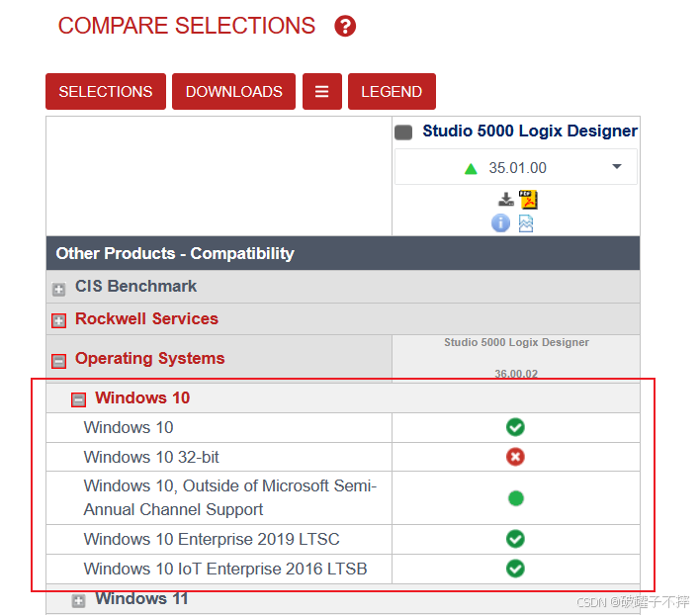
Task: Open the Studio 5000 Logix Designer product link
Action: click(x=530, y=131)
